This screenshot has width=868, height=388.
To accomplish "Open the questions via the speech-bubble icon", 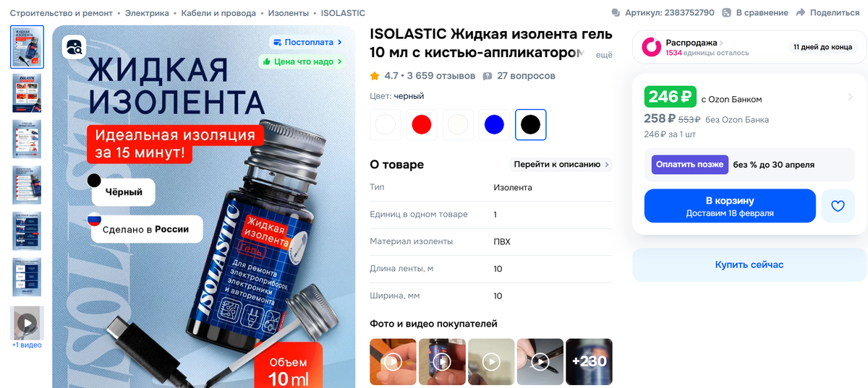I will click(x=488, y=76).
